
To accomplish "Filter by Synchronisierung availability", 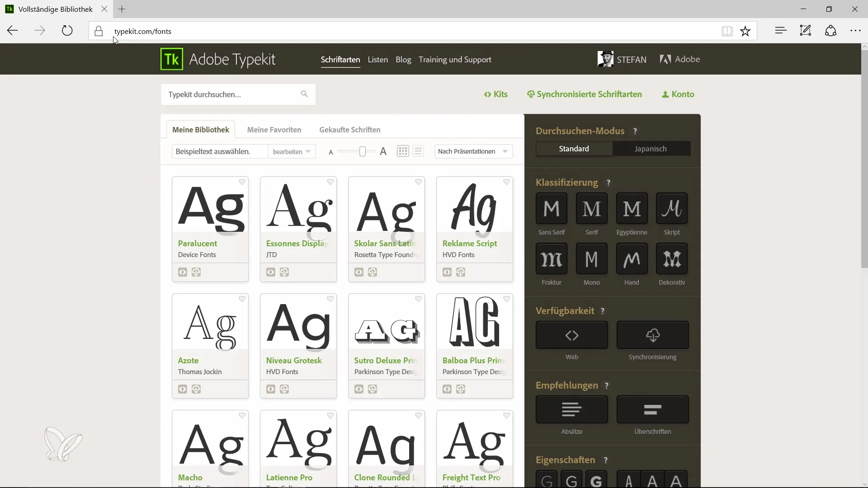I will pos(653,335).
